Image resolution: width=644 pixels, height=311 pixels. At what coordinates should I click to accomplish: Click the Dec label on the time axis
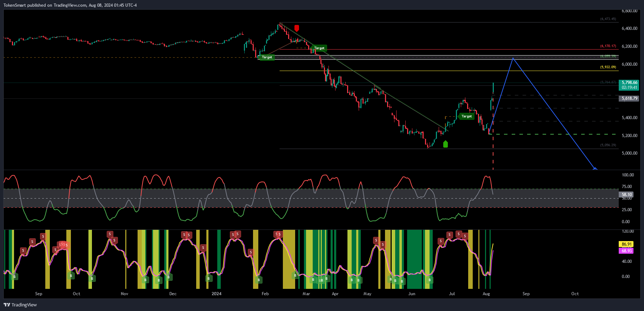(x=173, y=294)
